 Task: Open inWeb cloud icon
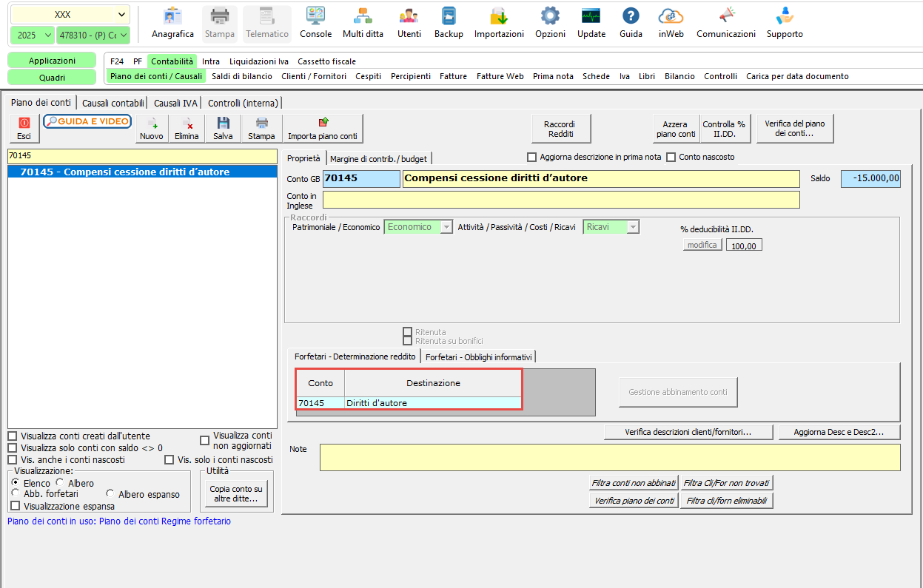671,24
